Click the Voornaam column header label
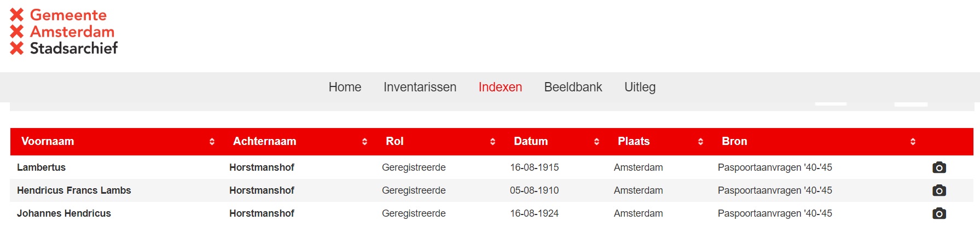This screenshot has width=980, height=232. 48,141
